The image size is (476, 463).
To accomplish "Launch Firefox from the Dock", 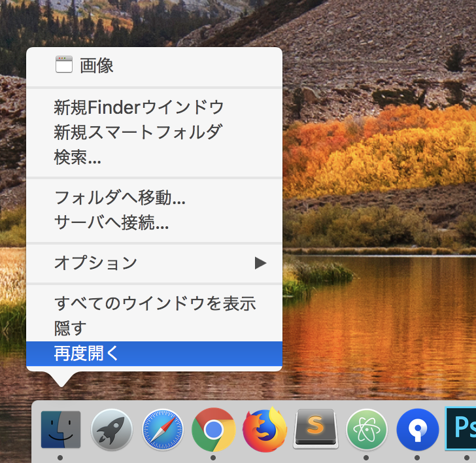I will [264, 430].
